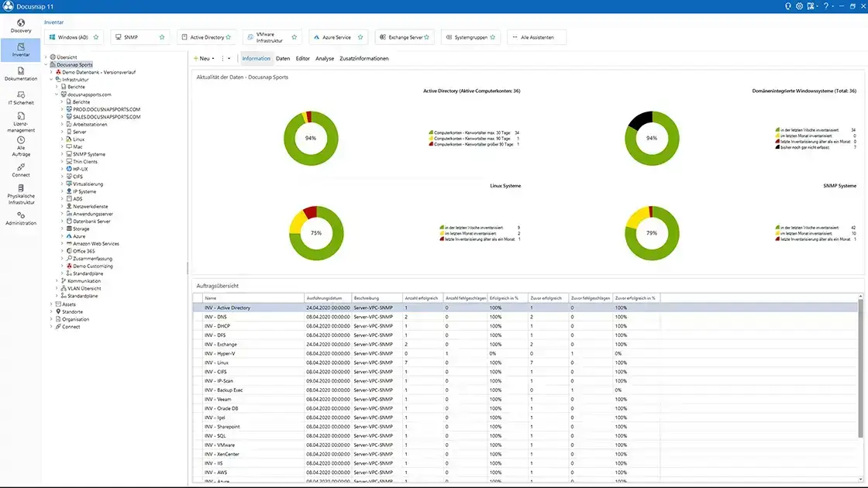Select the INV - Hyper-V row

tap(526, 353)
